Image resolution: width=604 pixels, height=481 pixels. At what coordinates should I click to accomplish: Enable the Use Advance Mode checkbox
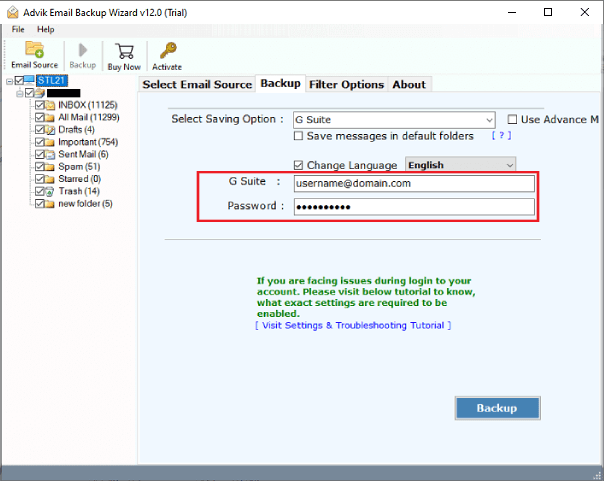click(512, 119)
